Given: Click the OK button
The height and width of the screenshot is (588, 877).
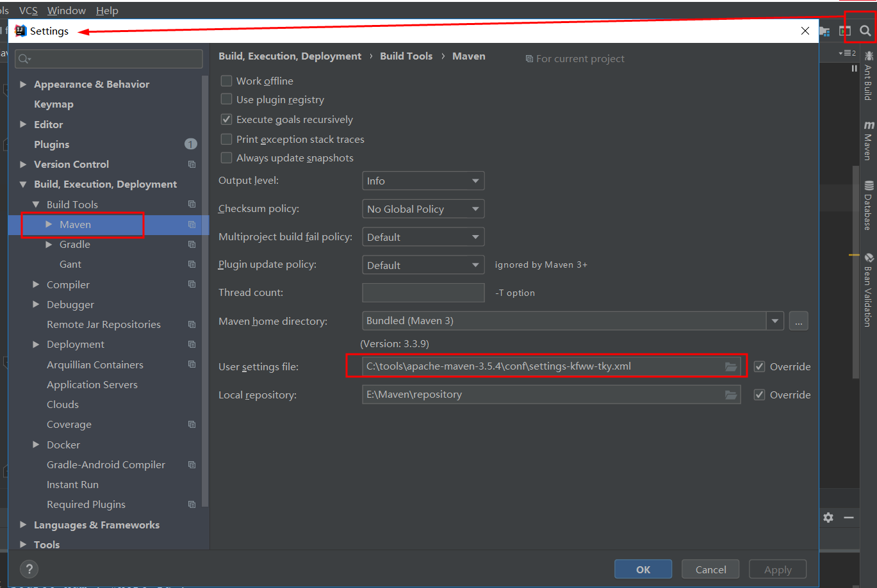Looking at the screenshot, I should 643,569.
